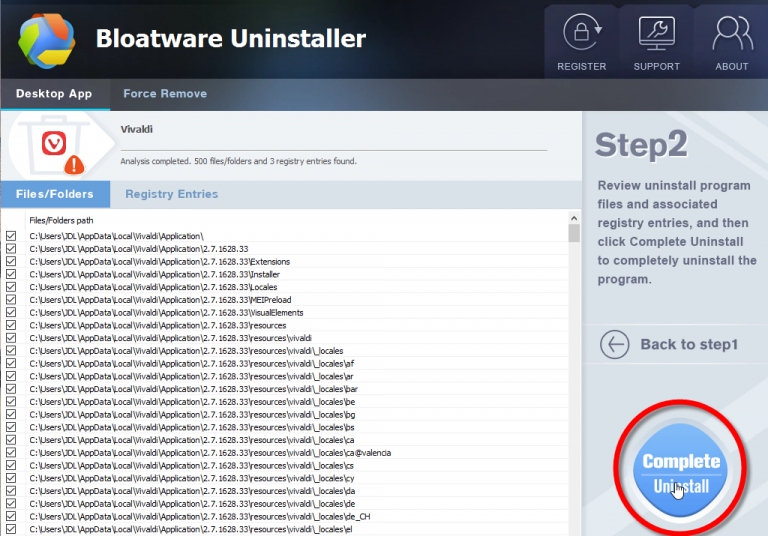Toggle checkbox for the _locales\de_CH path

11,516
